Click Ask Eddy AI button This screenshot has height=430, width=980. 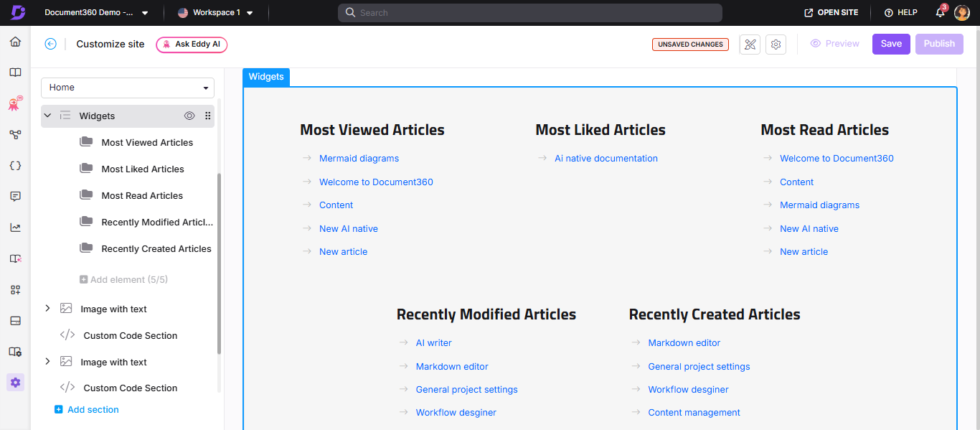pos(192,45)
